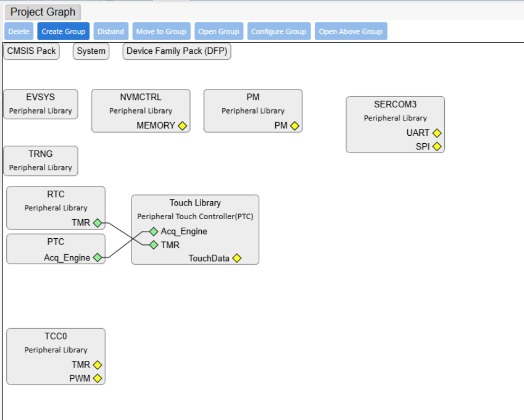Click the Delete button
Image resolution: width=524 pixels, height=420 pixels.
click(x=19, y=31)
